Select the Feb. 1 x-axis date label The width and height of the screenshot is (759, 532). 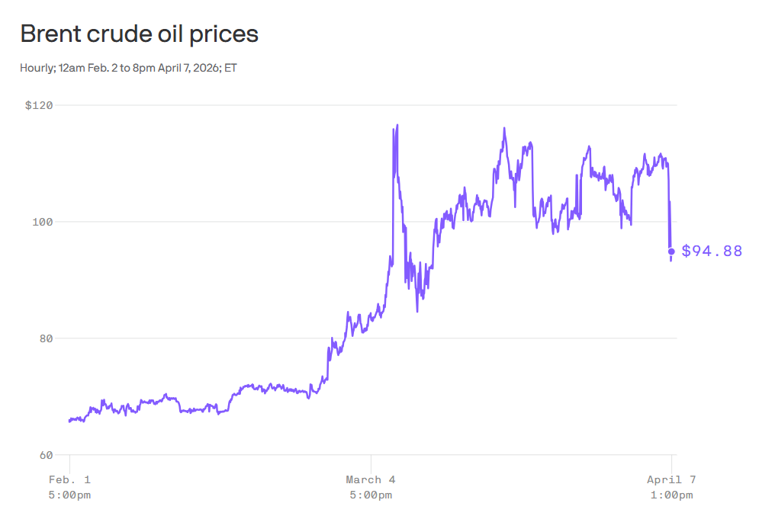[x=69, y=480]
